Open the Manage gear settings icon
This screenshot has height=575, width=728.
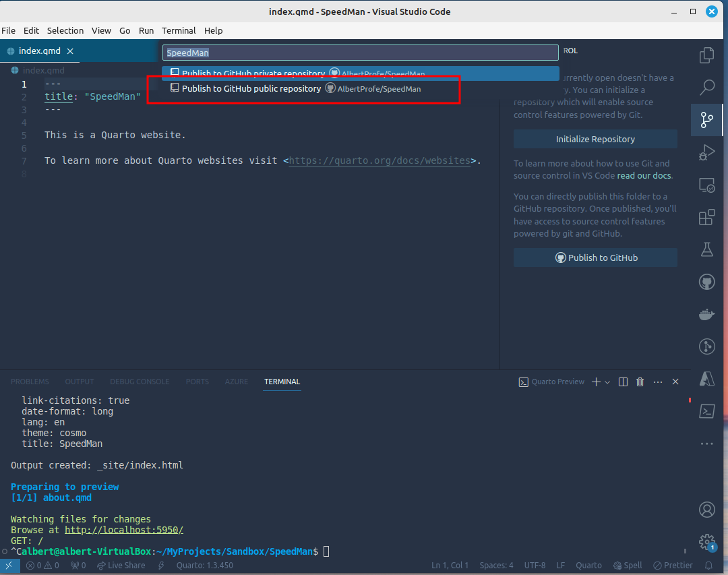706,541
